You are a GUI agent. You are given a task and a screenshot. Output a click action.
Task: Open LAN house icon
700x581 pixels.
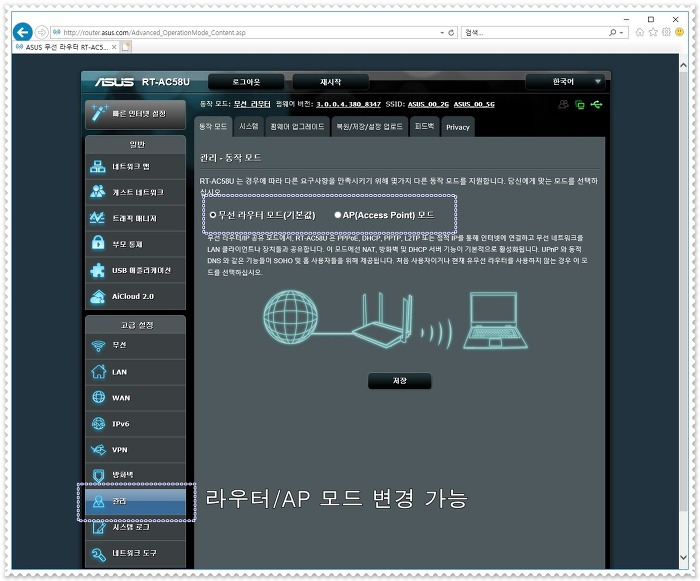pos(98,372)
